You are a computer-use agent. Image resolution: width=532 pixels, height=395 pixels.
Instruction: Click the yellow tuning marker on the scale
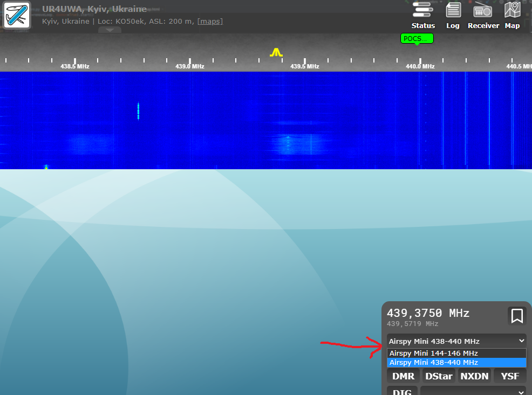tap(276, 52)
